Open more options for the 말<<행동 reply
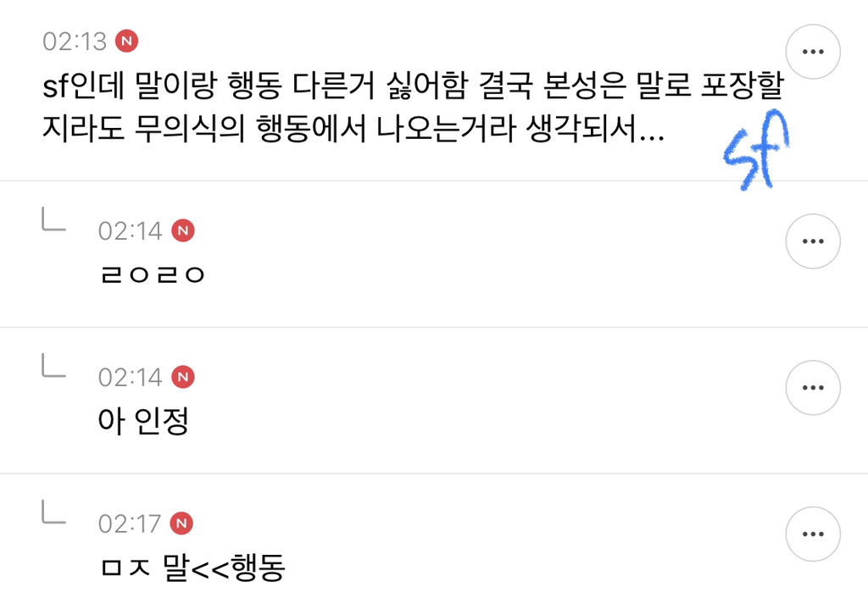This screenshot has width=868, height=598. coord(813,534)
